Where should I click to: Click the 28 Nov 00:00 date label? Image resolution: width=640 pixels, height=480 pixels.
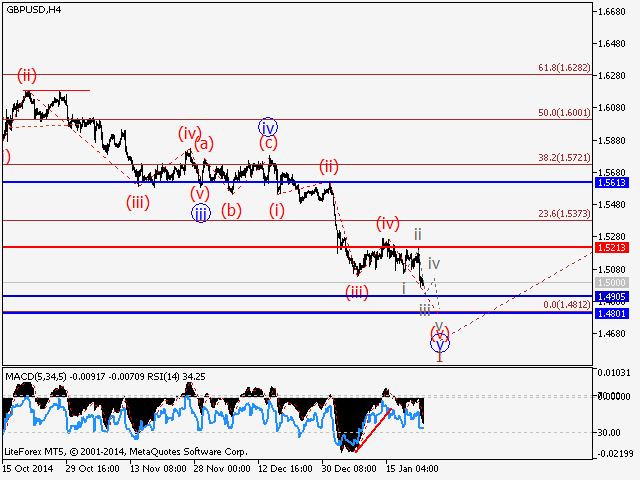coord(222,469)
